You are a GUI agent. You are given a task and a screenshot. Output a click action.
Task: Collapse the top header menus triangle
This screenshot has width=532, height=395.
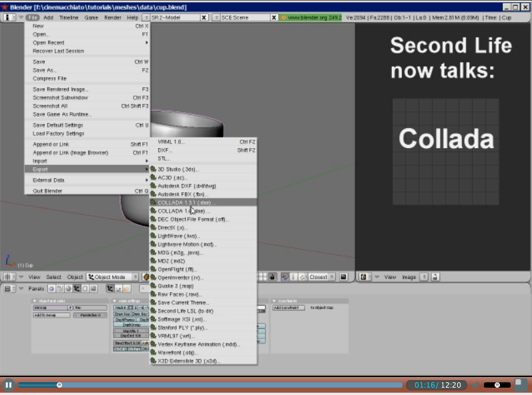pyautogui.click(x=21, y=17)
